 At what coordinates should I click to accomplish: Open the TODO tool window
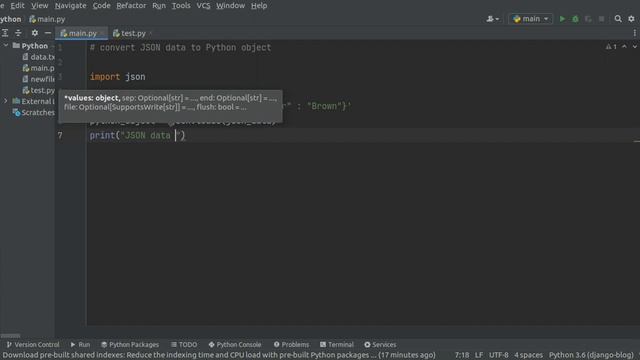184,345
